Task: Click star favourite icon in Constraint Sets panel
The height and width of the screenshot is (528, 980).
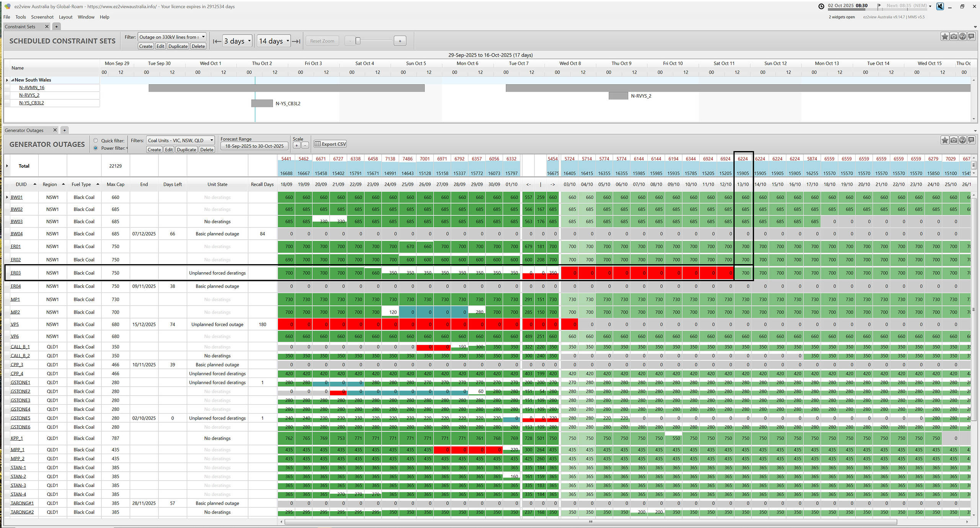Action: [945, 37]
